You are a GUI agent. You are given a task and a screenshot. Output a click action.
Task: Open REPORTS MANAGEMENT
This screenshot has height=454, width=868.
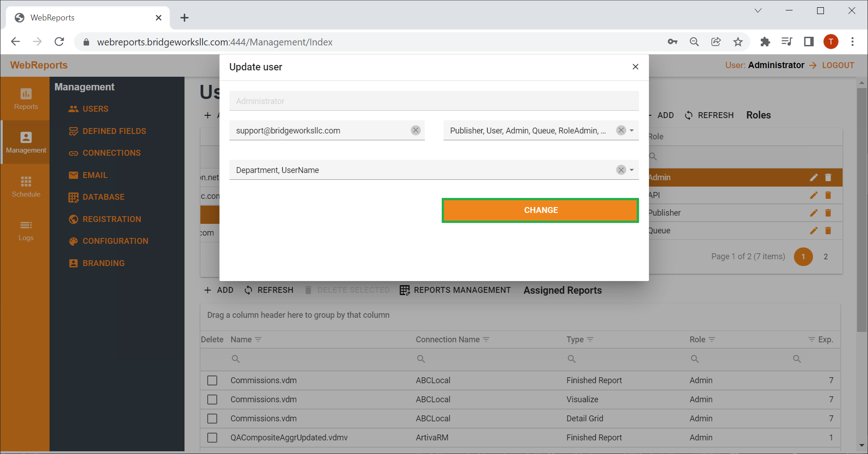455,290
